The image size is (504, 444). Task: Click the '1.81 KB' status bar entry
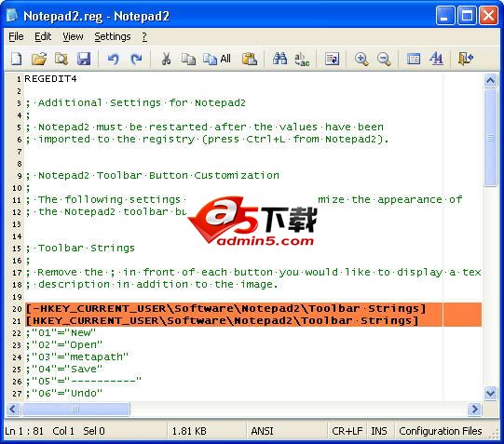[x=189, y=431]
